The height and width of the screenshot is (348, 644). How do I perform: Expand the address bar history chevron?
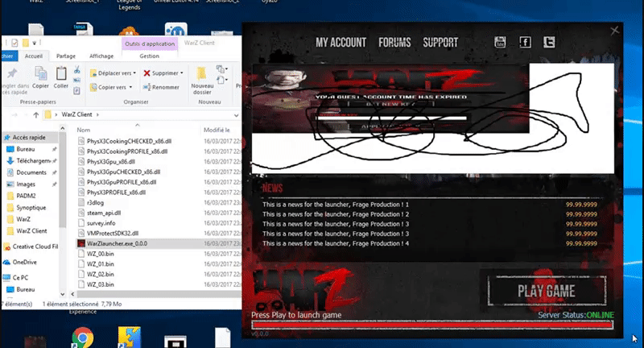tap(236, 115)
